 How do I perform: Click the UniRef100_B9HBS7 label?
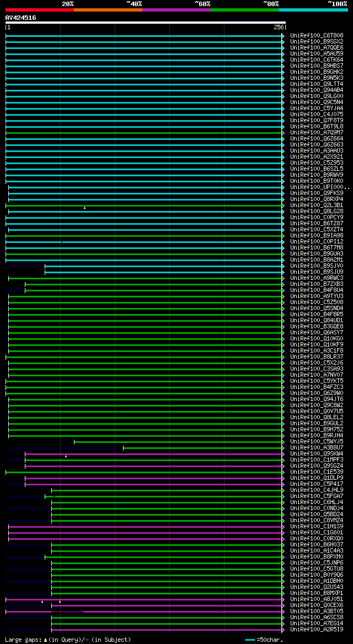(x=317, y=66)
